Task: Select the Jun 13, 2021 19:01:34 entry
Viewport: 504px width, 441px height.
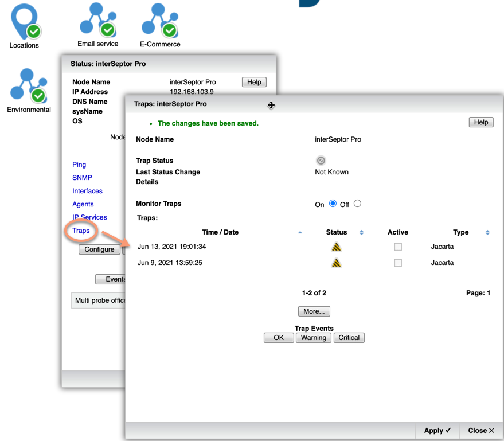Action: 171,247
